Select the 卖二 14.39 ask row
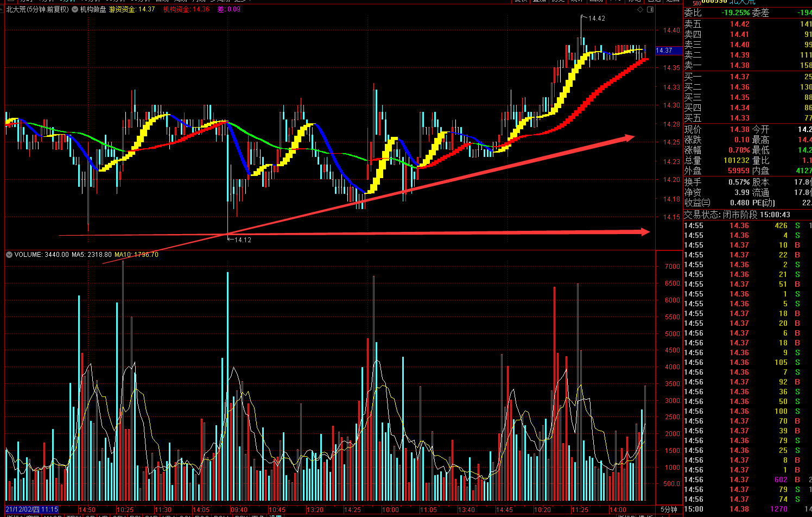 (x=748, y=55)
